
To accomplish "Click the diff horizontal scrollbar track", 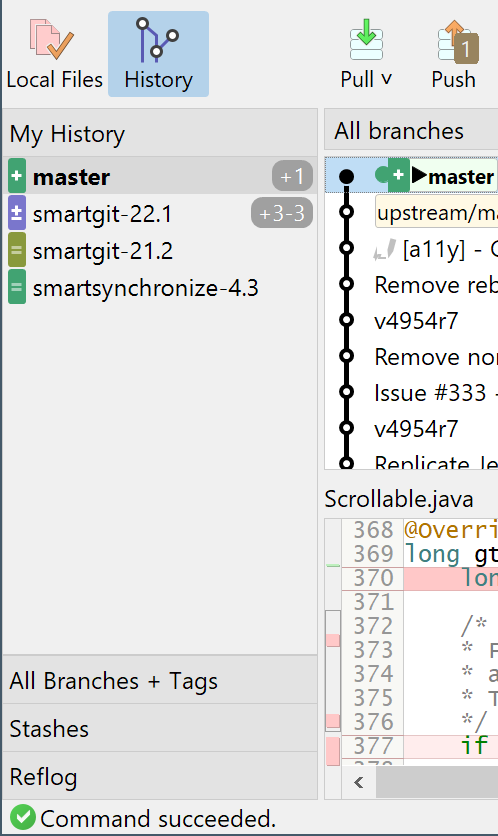I will [x=437, y=782].
